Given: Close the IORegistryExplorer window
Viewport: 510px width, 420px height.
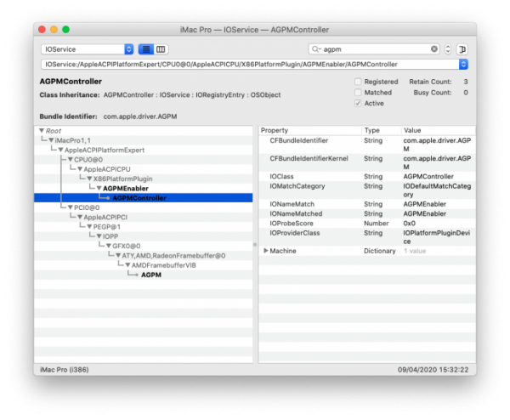Looking at the screenshot, I should [42, 30].
